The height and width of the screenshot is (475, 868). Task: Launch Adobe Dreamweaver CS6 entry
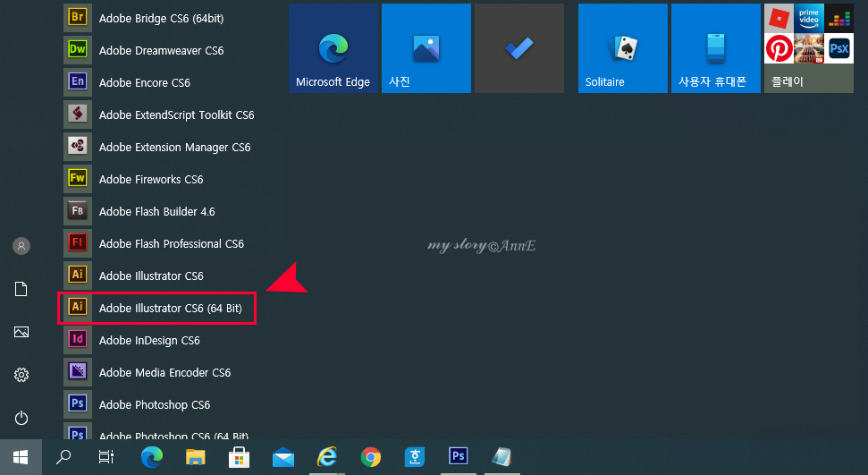click(x=161, y=50)
